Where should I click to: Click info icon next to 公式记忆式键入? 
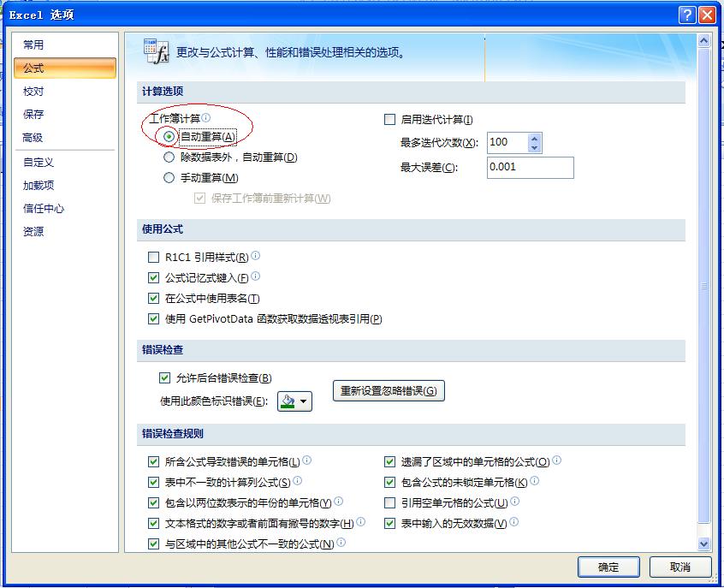tap(255, 276)
